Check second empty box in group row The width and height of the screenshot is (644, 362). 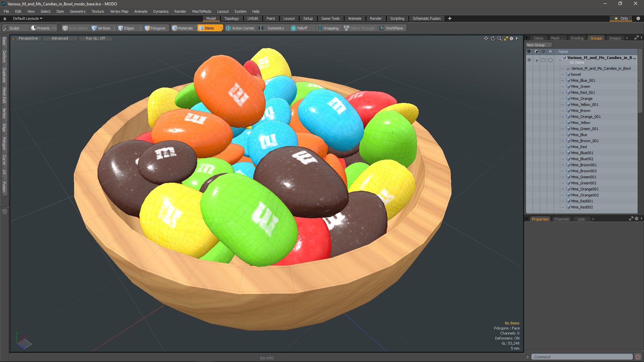pos(550,60)
